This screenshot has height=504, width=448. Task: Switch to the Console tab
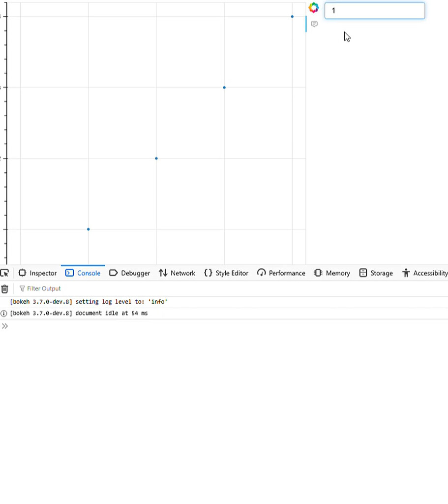(83, 273)
